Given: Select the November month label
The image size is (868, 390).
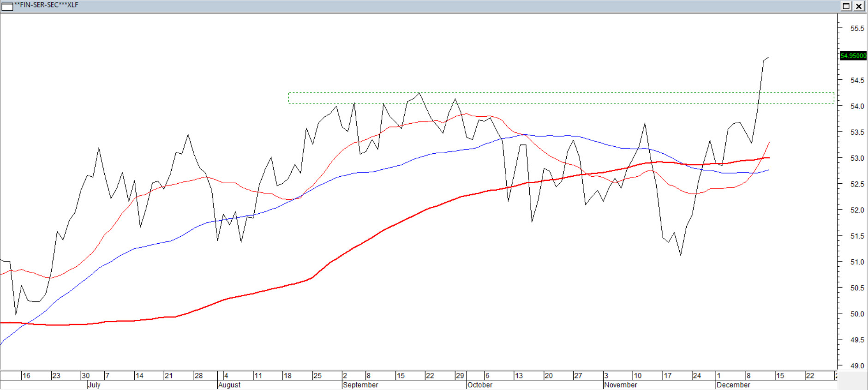Looking at the screenshot, I should pyautogui.click(x=621, y=385).
